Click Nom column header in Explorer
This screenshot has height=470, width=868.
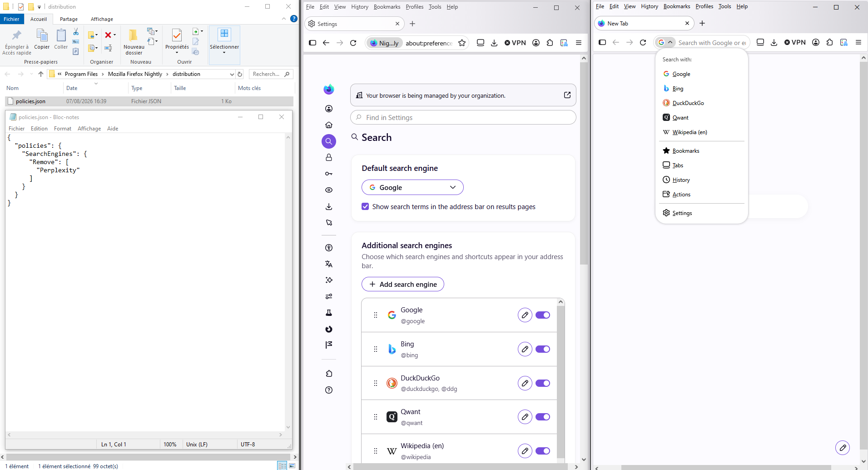click(12, 88)
